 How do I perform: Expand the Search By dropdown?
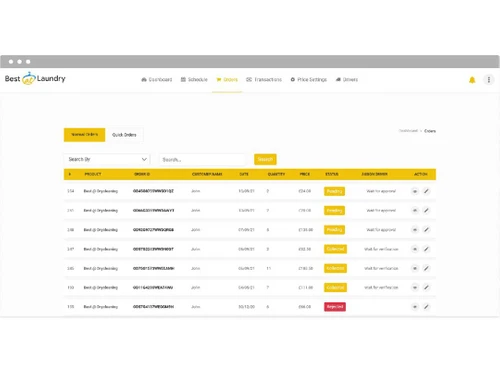tap(107, 159)
